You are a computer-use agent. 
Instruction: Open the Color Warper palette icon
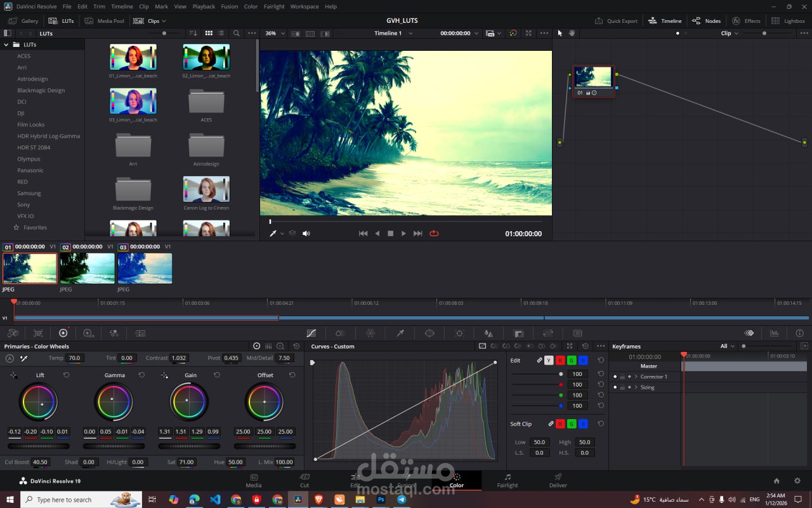point(370,333)
